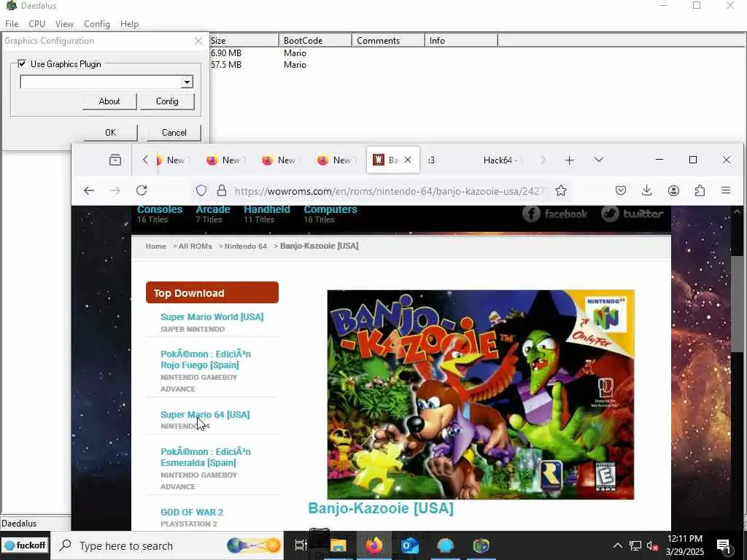Confirm Graphics Configuration with OK

pyautogui.click(x=111, y=133)
